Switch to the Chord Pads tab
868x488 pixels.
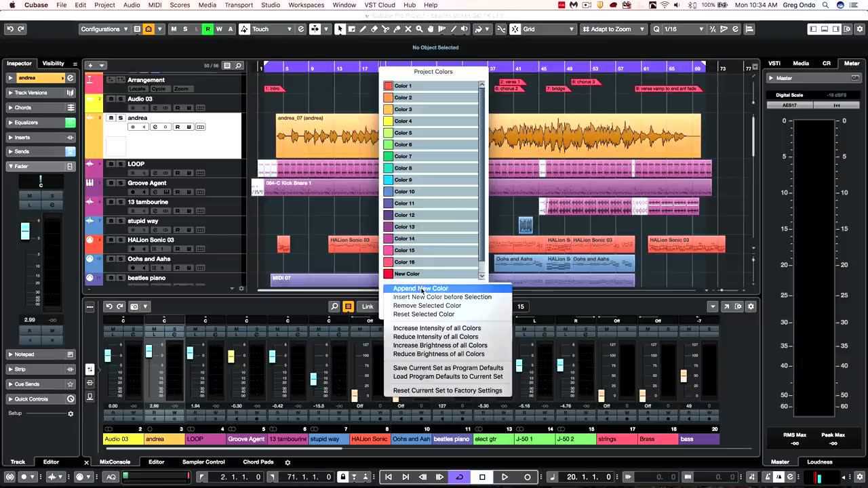(x=258, y=462)
